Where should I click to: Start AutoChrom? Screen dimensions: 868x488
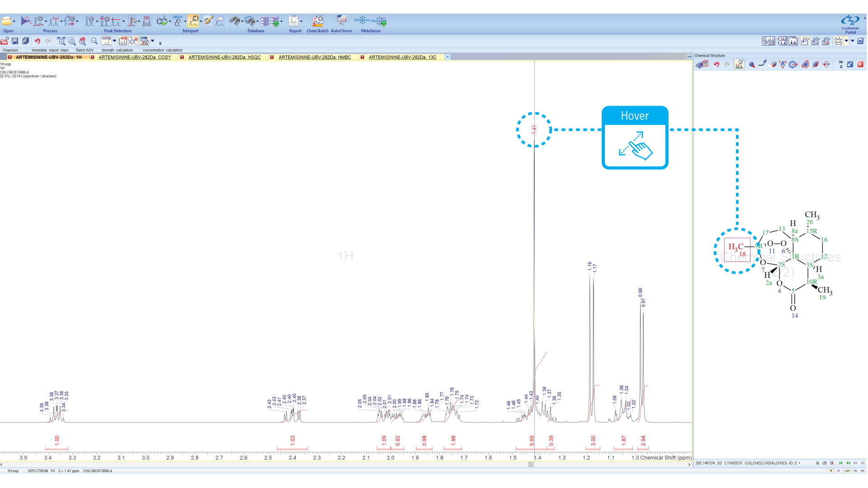click(341, 21)
